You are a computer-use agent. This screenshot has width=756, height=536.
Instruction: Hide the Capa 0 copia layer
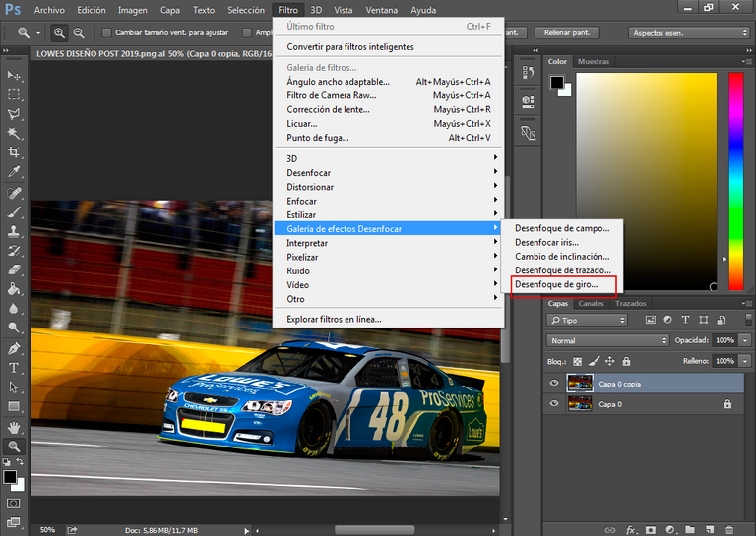pos(554,384)
